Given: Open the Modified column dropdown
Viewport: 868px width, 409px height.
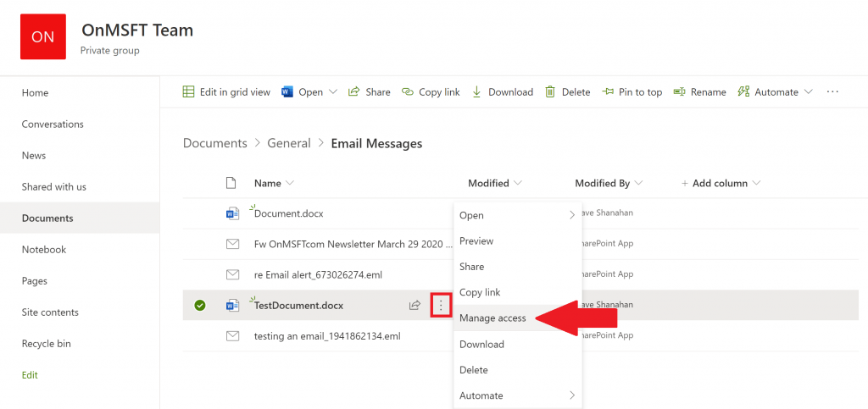Looking at the screenshot, I should tap(518, 183).
